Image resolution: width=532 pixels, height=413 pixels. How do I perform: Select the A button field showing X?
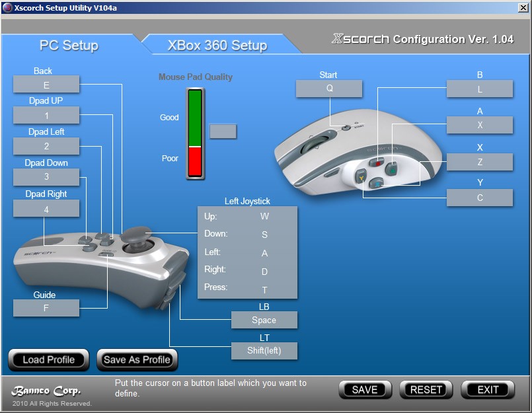[480, 126]
